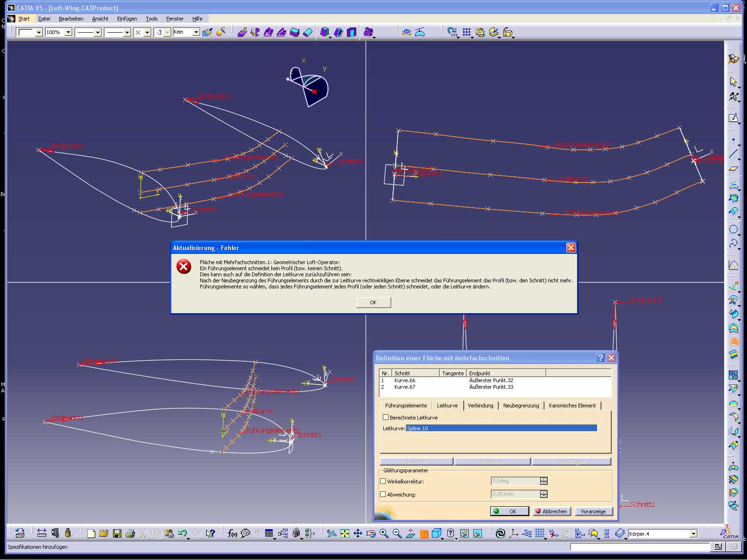Image resolution: width=747 pixels, height=560 pixels.
Task: Toggle the Winkelkorrektur checkbox
Action: (383, 481)
